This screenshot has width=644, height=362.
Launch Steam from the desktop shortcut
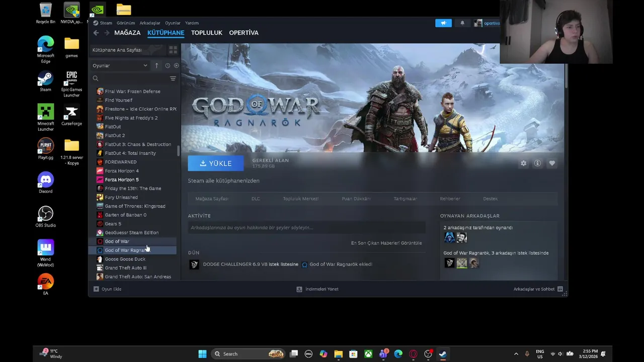(x=45, y=81)
